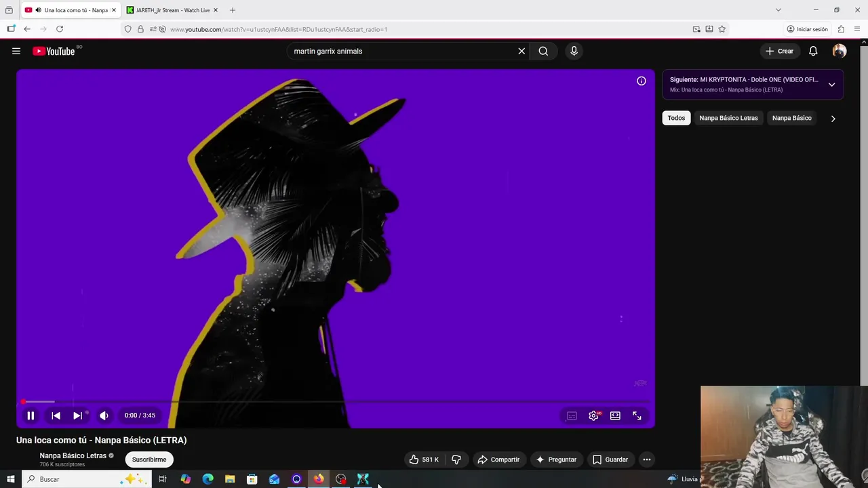Skip to next video
This screenshot has height=488, width=868.
77,415
